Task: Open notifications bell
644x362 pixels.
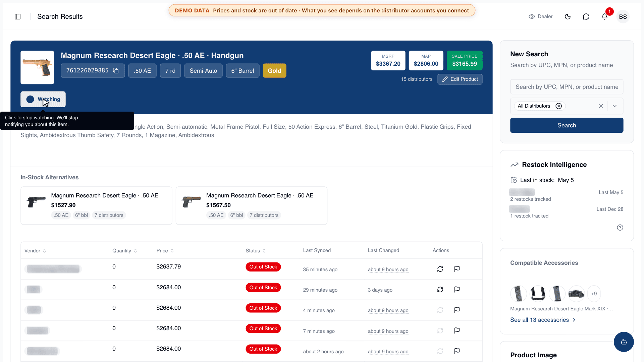Action: pyautogui.click(x=604, y=16)
